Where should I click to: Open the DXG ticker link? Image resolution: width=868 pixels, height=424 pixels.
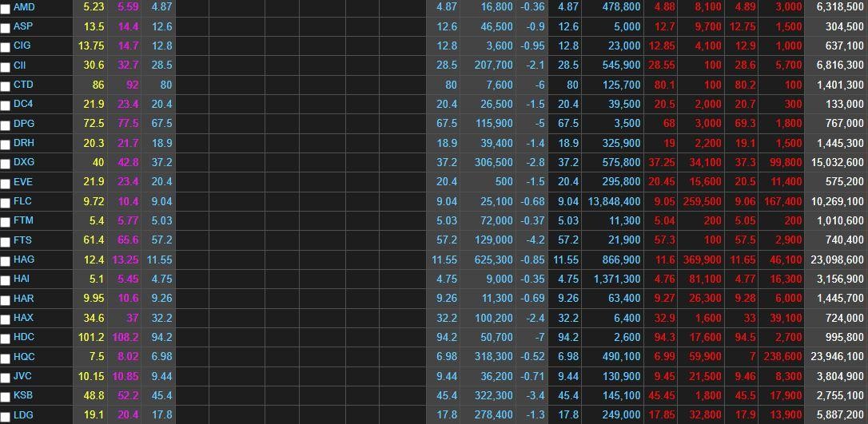pyautogui.click(x=24, y=162)
